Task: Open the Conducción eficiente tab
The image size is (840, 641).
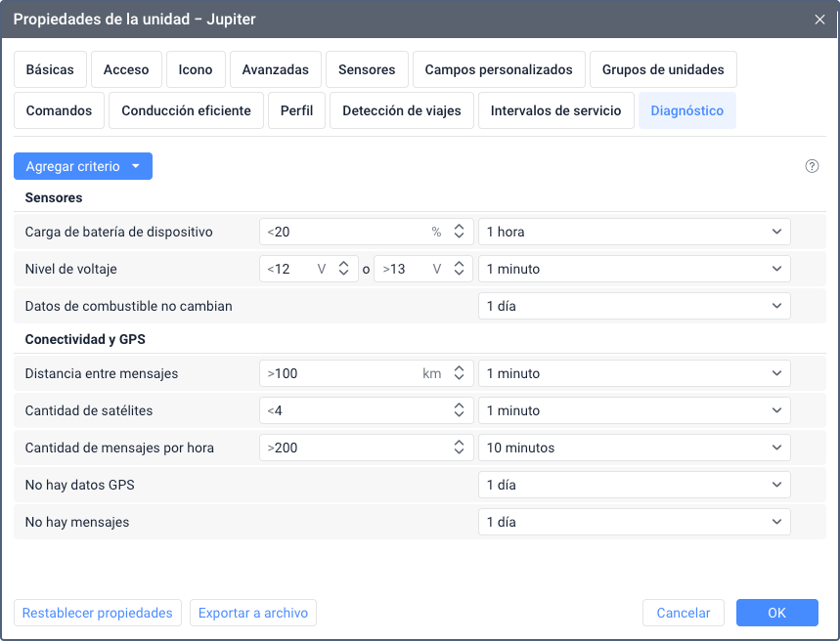Action: [x=186, y=110]
